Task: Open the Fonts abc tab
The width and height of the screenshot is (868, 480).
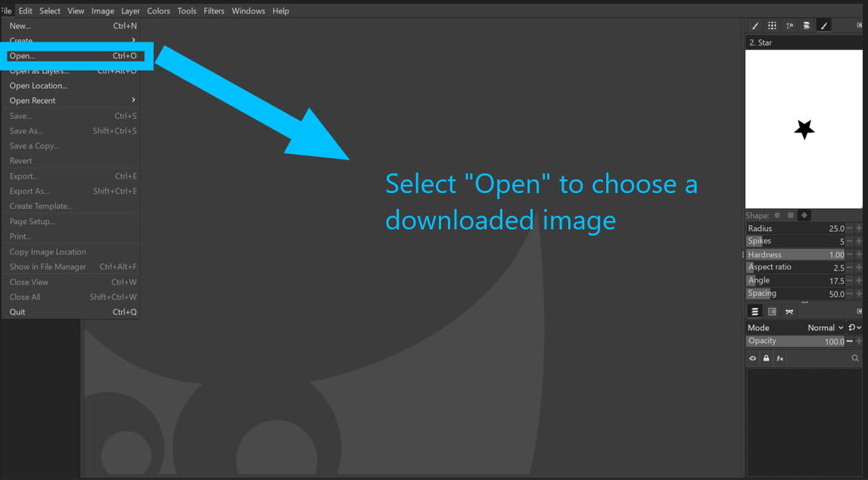Action: pos(789,26)
